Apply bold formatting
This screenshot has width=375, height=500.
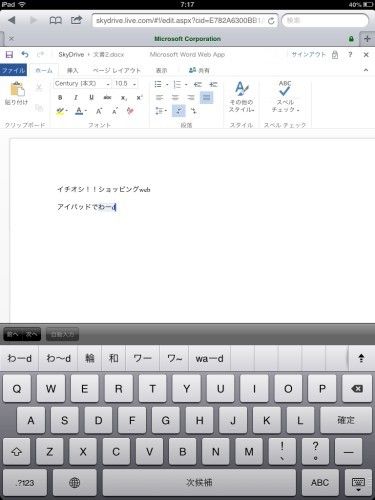click(60, 97)
